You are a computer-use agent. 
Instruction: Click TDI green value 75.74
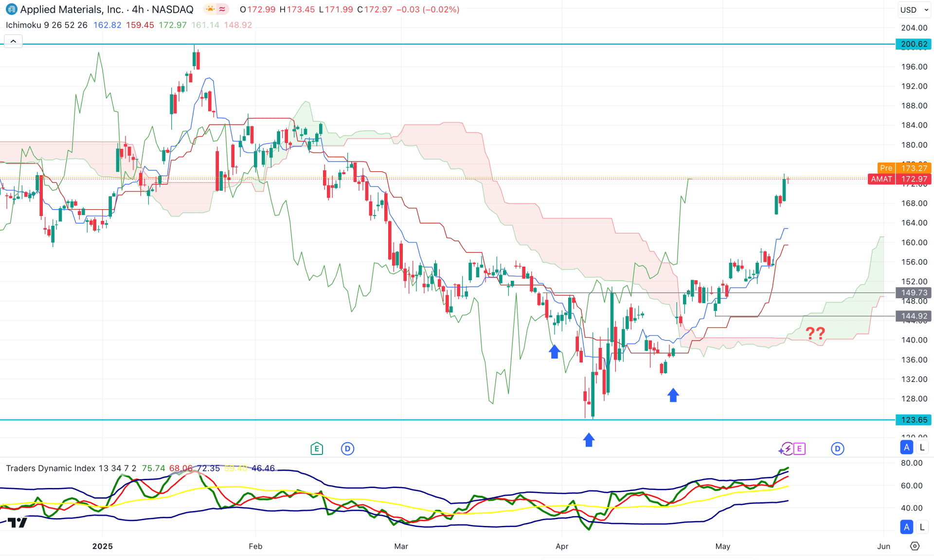point(153,468)
